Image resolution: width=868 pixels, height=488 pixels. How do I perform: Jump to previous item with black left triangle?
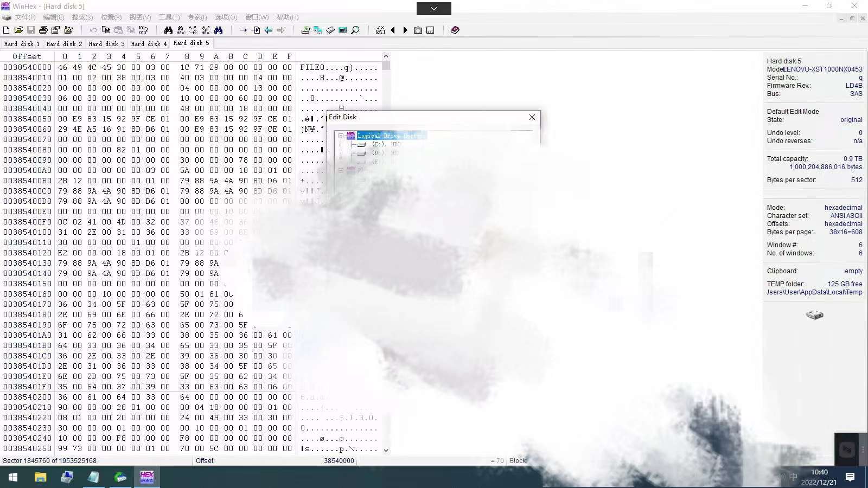pyautogui.click(x=393, y=30)
